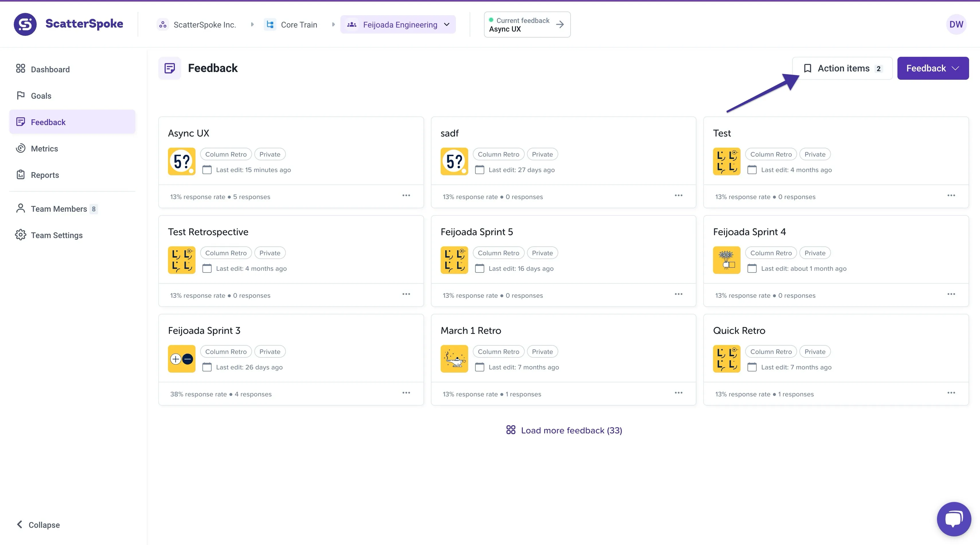Open the options menu on Feijoada Sprint 3 card
This screenshot has height=545, width=980.
point(406,393)
